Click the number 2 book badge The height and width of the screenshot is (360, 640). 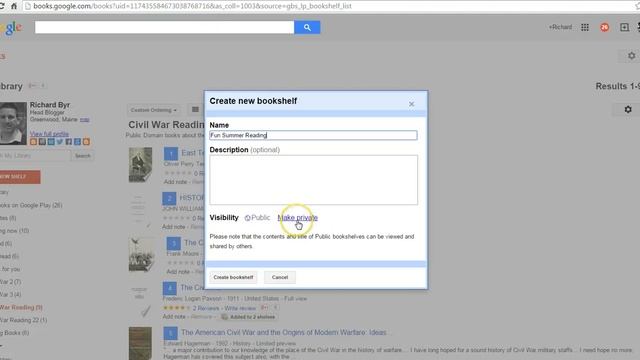pos(169,199)
